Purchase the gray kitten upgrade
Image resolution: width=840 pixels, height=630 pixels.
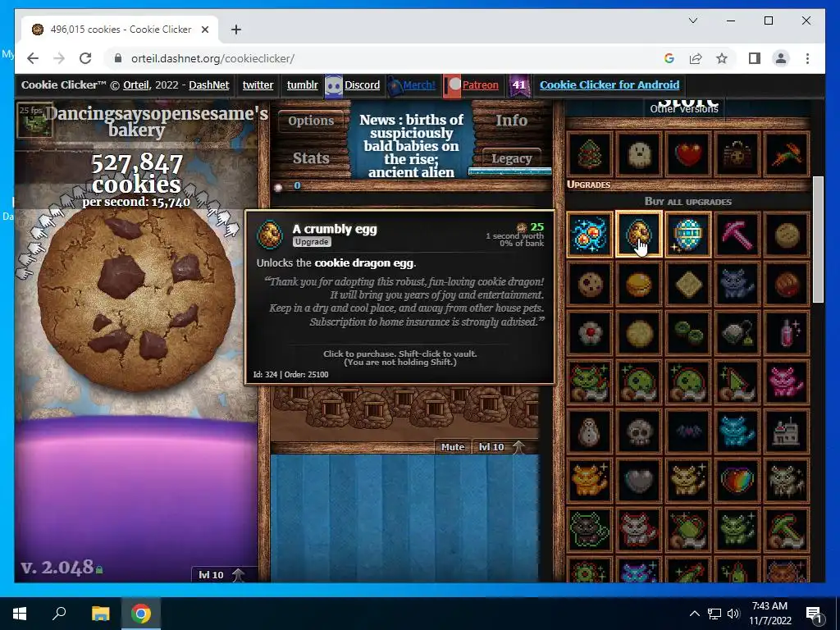click(737, 283)
